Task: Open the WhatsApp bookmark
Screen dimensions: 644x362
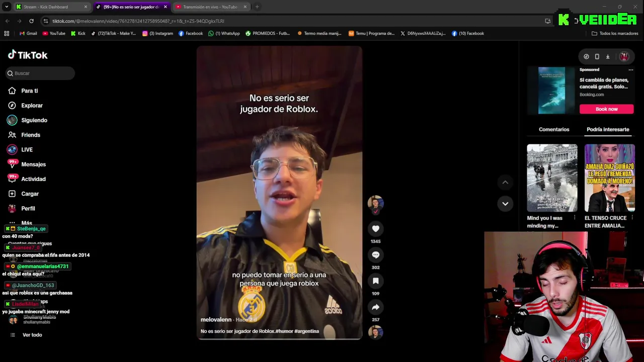Action: (x=224, y=34)
